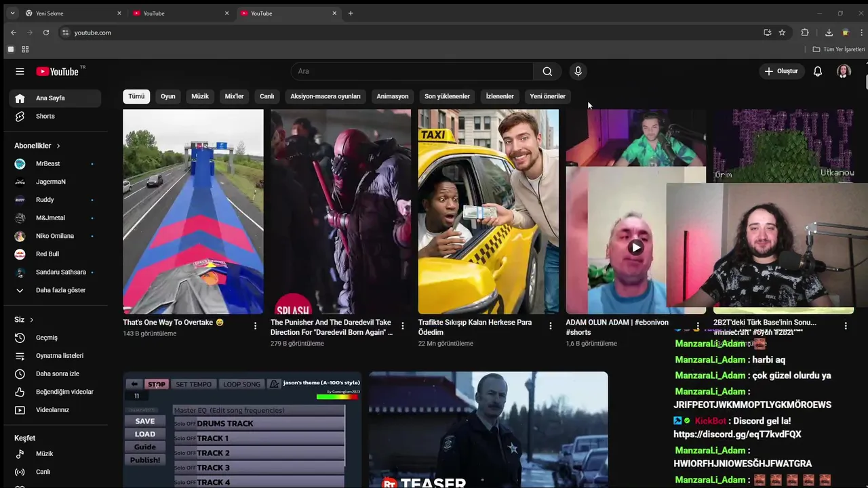Go back with the browser arrow
This screenshot has height=488, width=868.
click(x=14, y=33)
